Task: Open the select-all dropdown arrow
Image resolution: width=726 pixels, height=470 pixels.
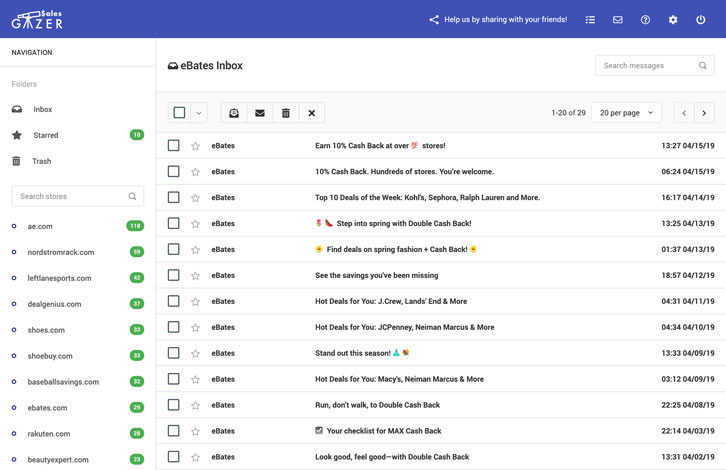Action: (x=199, y=113)
